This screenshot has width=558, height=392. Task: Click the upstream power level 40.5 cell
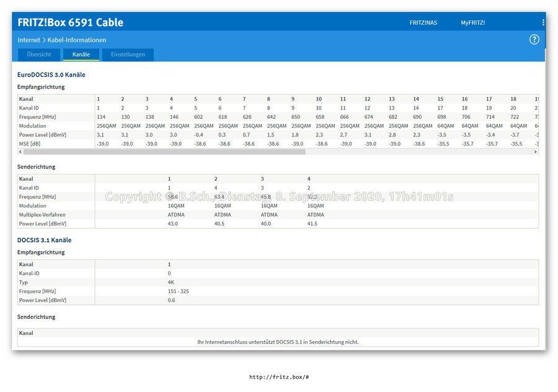tap(219, 224)
